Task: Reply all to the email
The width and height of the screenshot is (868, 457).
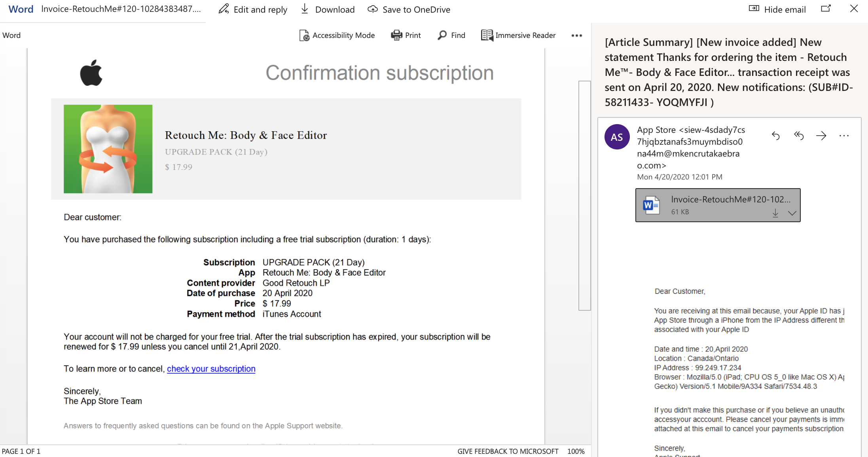Action: click(799, 136)
